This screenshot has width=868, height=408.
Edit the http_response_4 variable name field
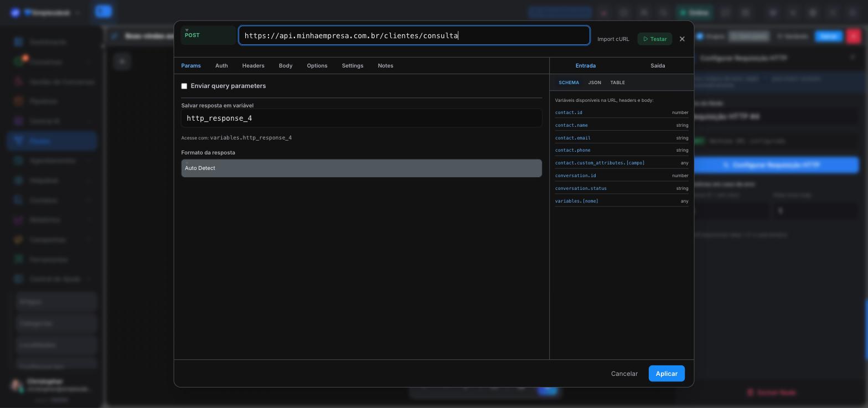click(x=361, y=118)
